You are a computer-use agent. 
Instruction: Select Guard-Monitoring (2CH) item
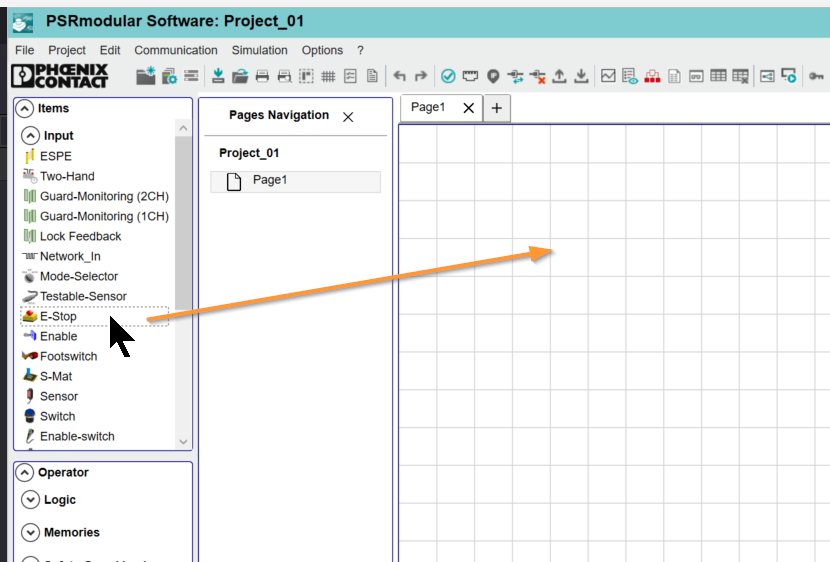click(96, 196)
